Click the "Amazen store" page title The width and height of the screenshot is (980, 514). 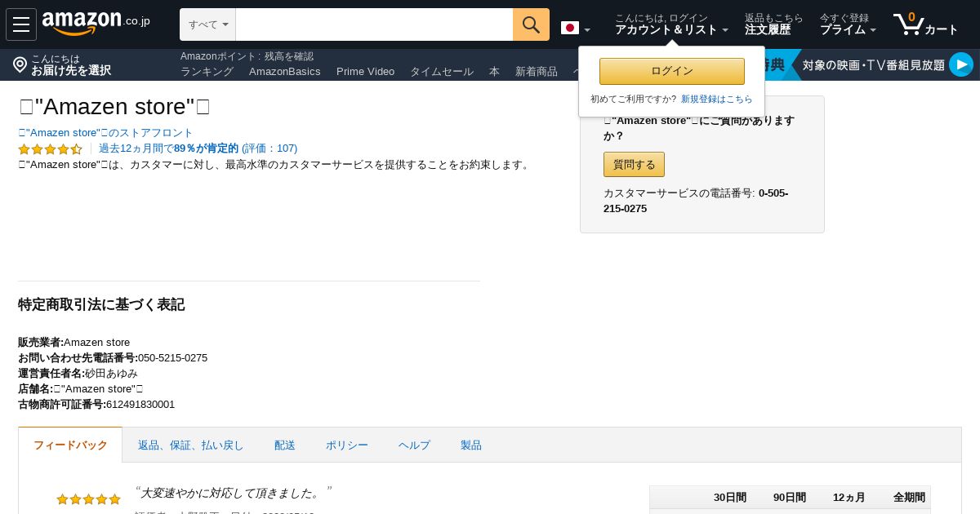click(114, 107)
